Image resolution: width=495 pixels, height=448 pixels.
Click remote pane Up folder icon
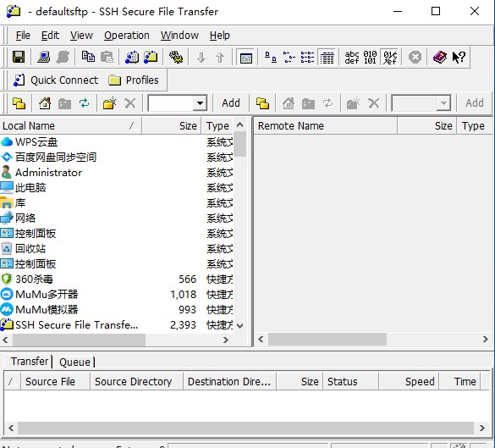[x=262, y=103]
